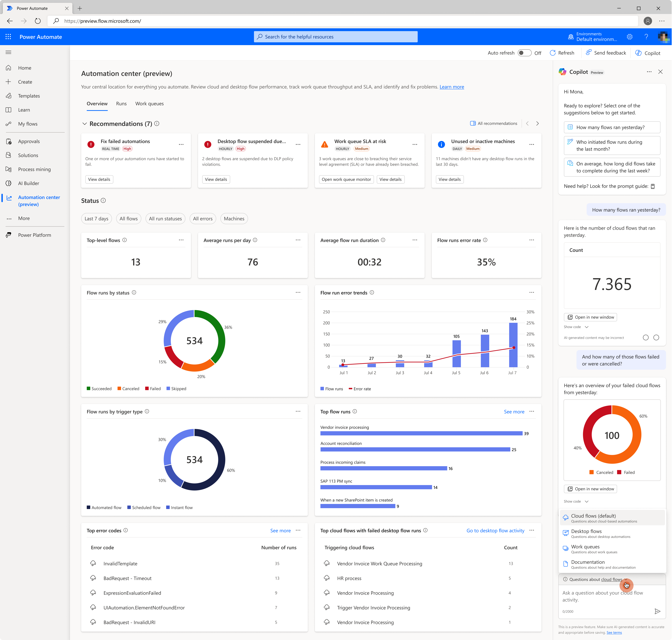Open more options on Top flow runs
This screenshot has width=672, height=640.
(532, 412)
